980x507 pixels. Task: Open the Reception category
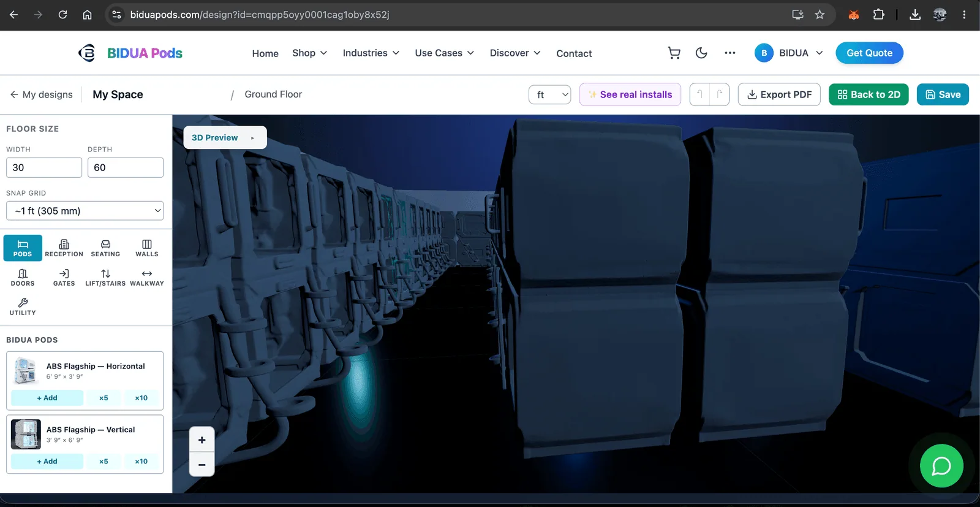pos(64,248)
